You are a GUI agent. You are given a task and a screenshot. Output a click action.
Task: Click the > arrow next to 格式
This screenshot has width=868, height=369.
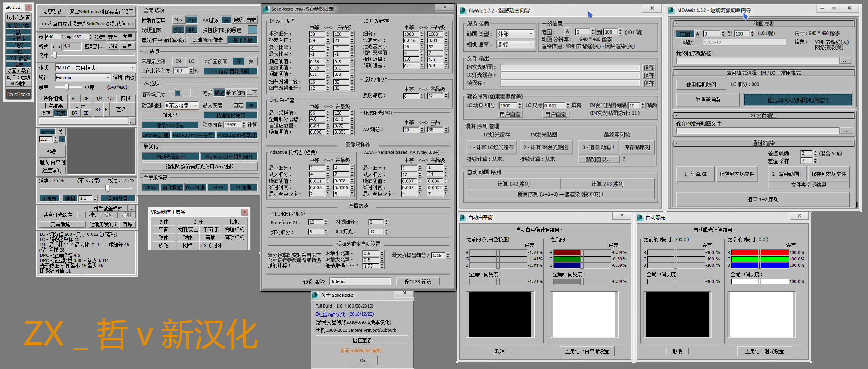click(59, 47)
